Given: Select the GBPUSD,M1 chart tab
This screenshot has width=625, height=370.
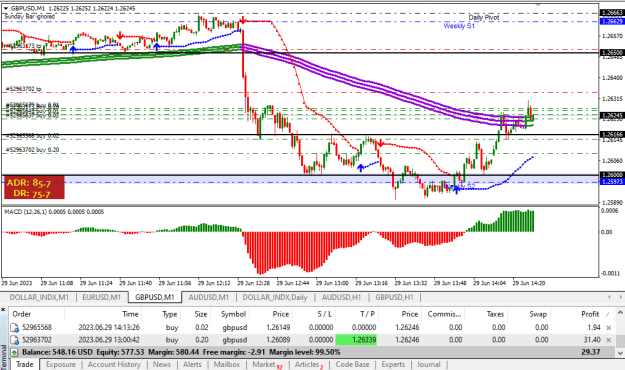Looking at the screenshot, I should (x=155, y=297).
